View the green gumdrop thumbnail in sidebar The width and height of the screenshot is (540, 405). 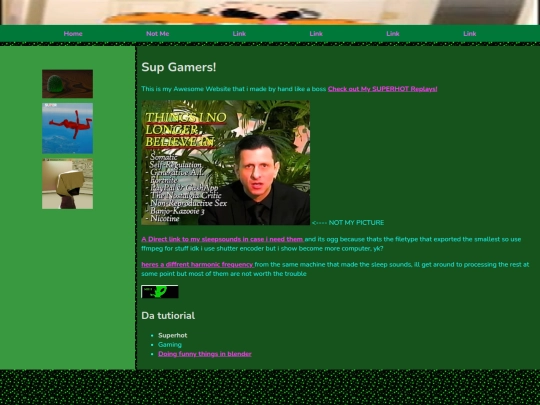pyautogui.click(x=68, y=84)
